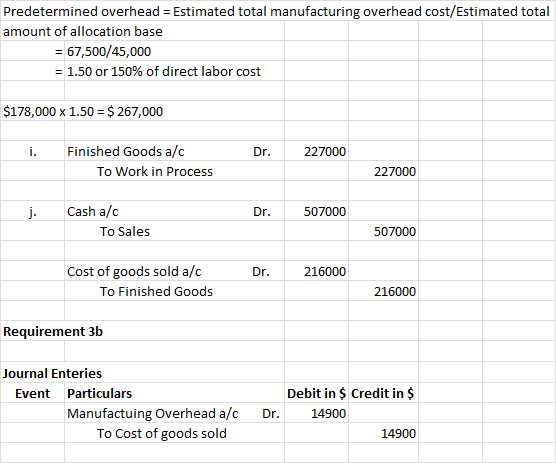This screenshot has height=463, width=556.
Task: Click the credit value 227000
Action: coord(395,172)
